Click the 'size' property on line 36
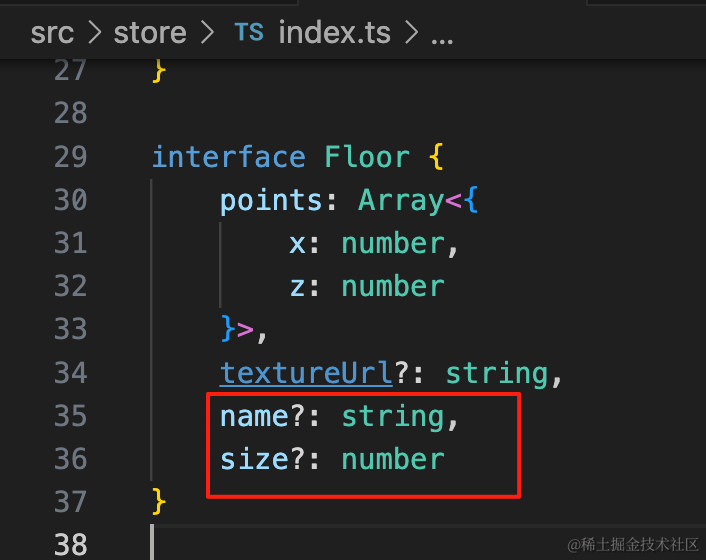 coord(254,460)
